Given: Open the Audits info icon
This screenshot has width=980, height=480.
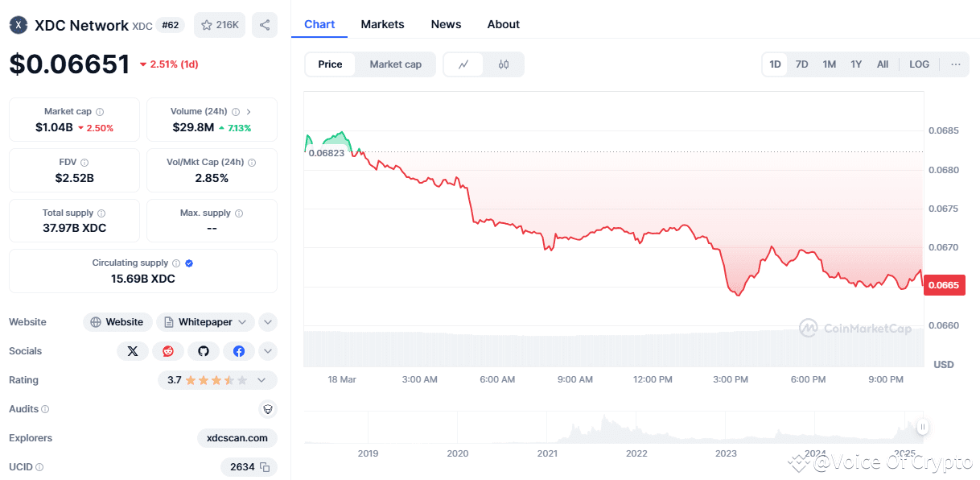Looking at the screenshot, I should click(45, 409).
